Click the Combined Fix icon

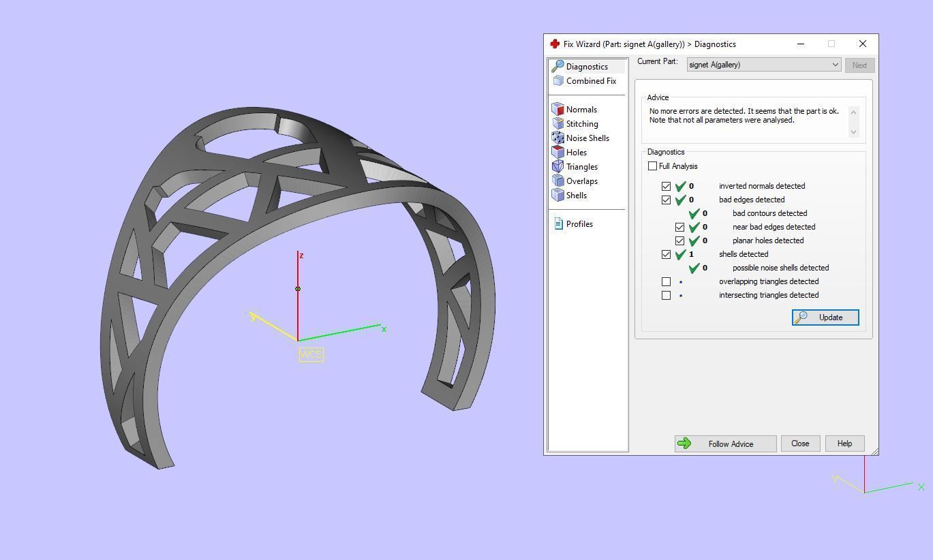coord(558,80)
